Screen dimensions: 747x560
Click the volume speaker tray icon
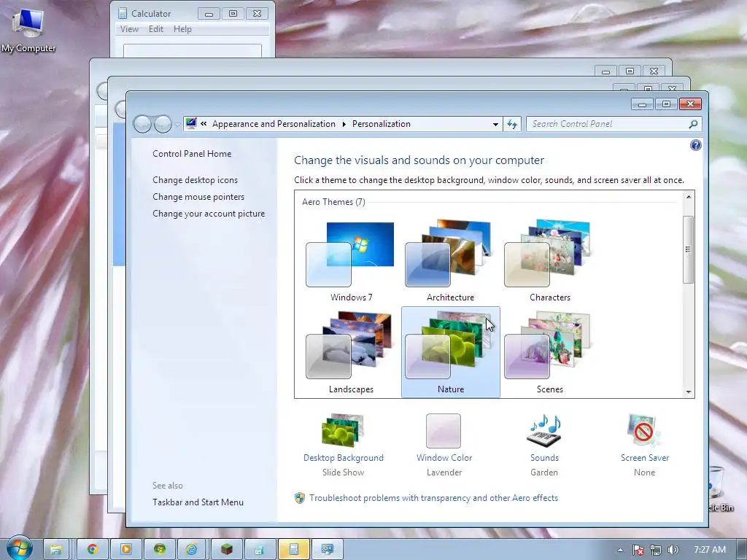click(673, 550)
